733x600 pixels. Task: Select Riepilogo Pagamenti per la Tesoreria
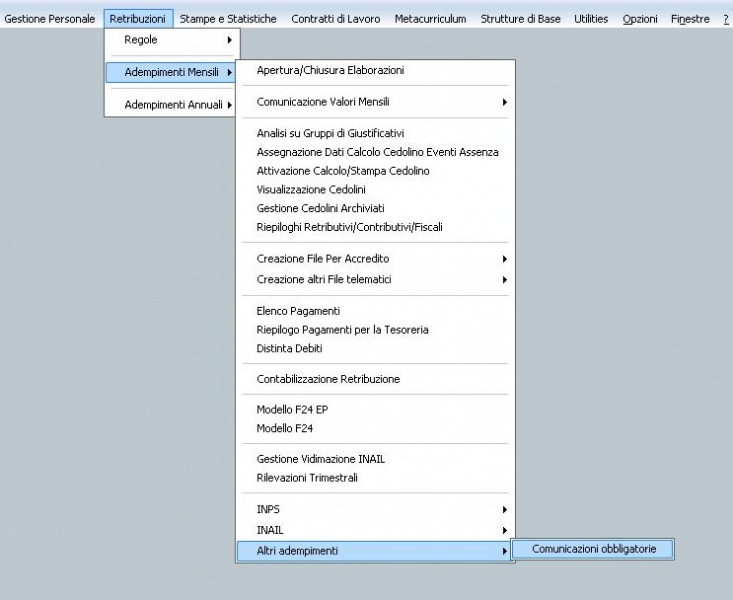click(x=375, y=330)
